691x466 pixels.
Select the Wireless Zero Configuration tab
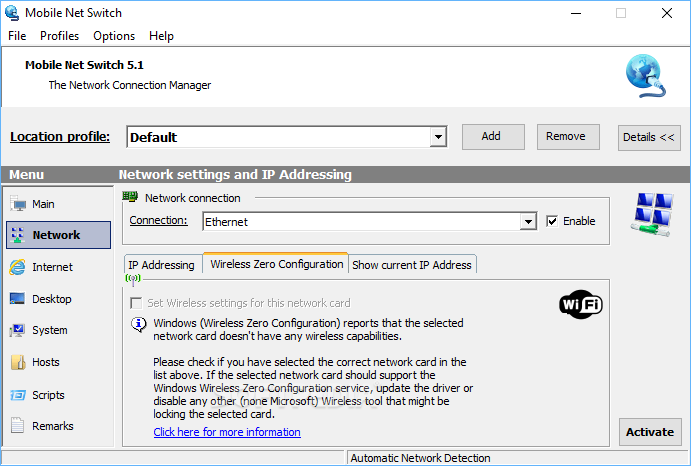(x=276, y=264)
